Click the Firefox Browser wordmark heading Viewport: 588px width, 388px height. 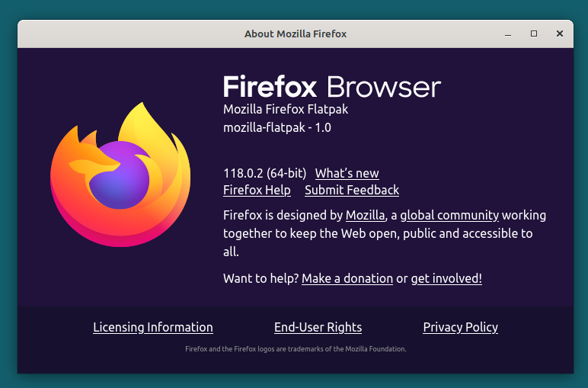[331, 86]
